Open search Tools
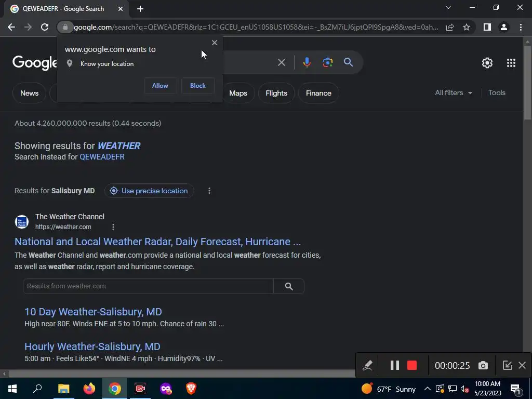This screenshot has height=399, width=532. [497, 92]
